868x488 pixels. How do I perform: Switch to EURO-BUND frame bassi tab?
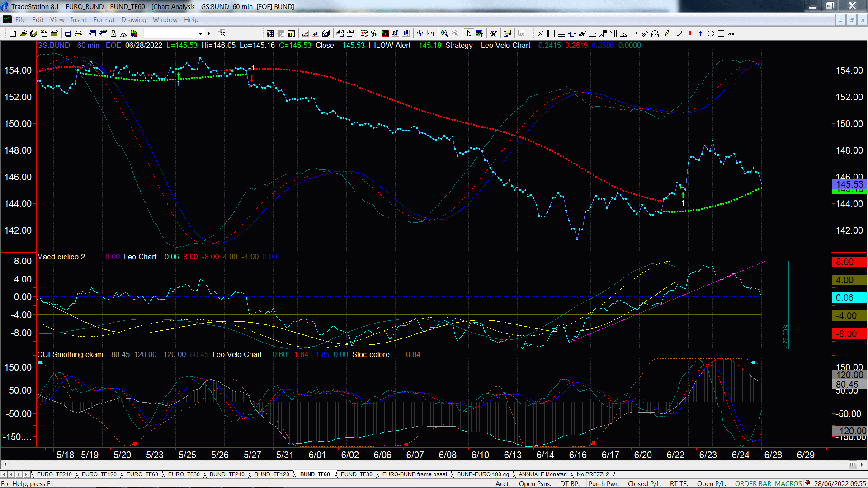pos(415,474)
